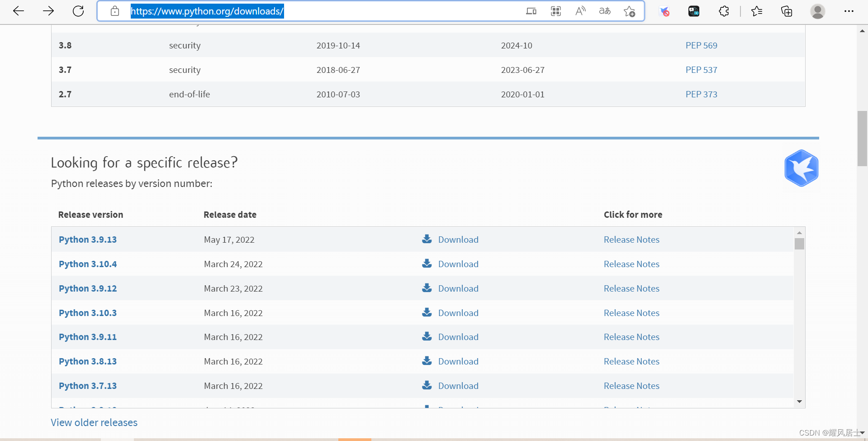Open the Collections icon
868x441 pixels.
[x=787, y=11]
